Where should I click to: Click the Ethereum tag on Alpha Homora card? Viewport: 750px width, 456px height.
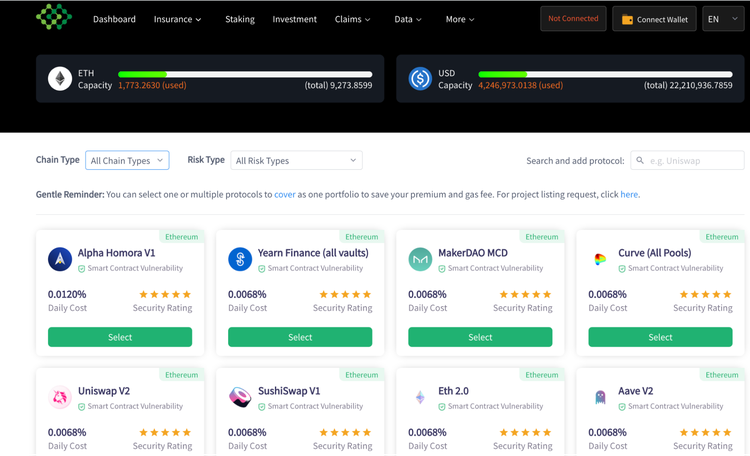pyautogui.click(x=181, y=236)
